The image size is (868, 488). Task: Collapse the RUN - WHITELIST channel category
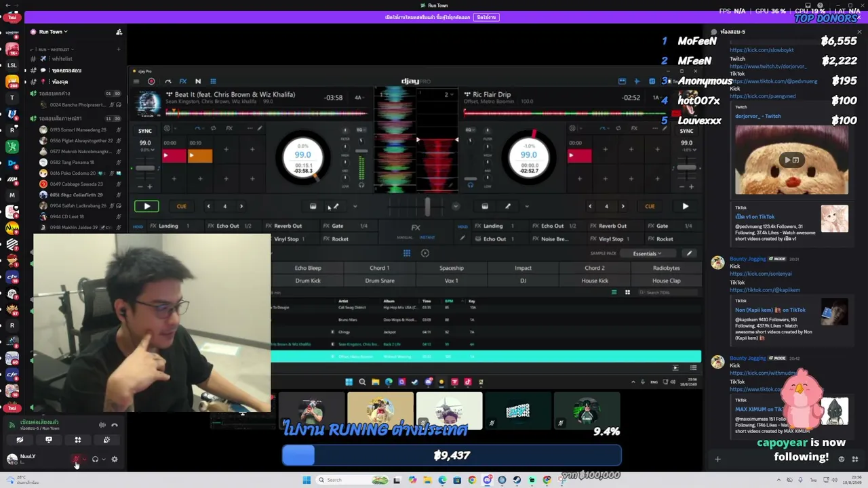click(x=54, y=49)
